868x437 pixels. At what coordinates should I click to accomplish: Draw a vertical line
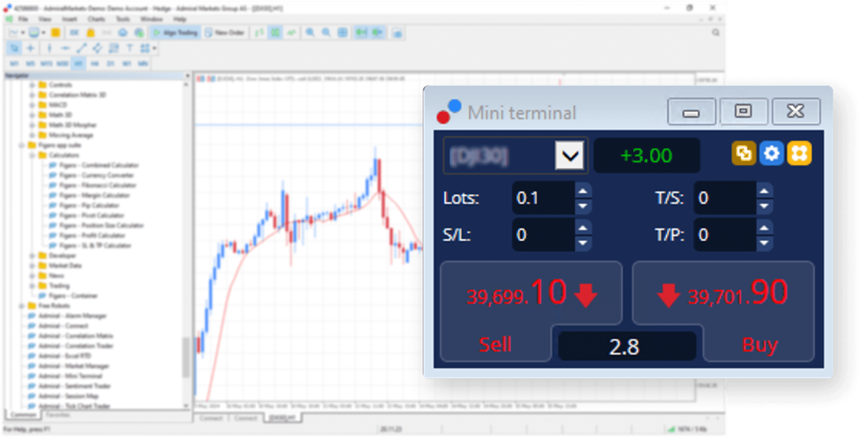point(49,48)
